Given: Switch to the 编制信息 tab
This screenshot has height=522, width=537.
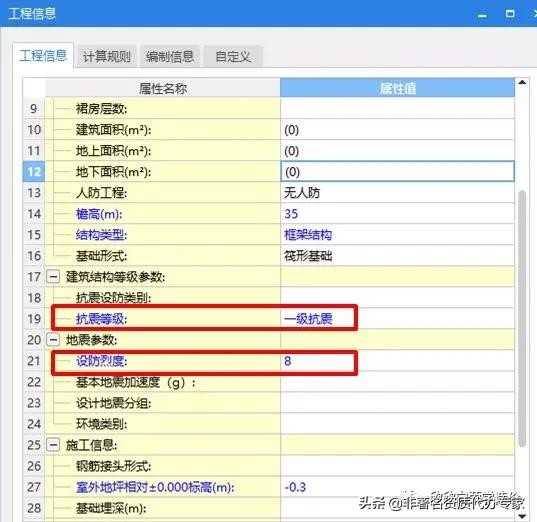Looking at the screenshot, I should [170, 56].
